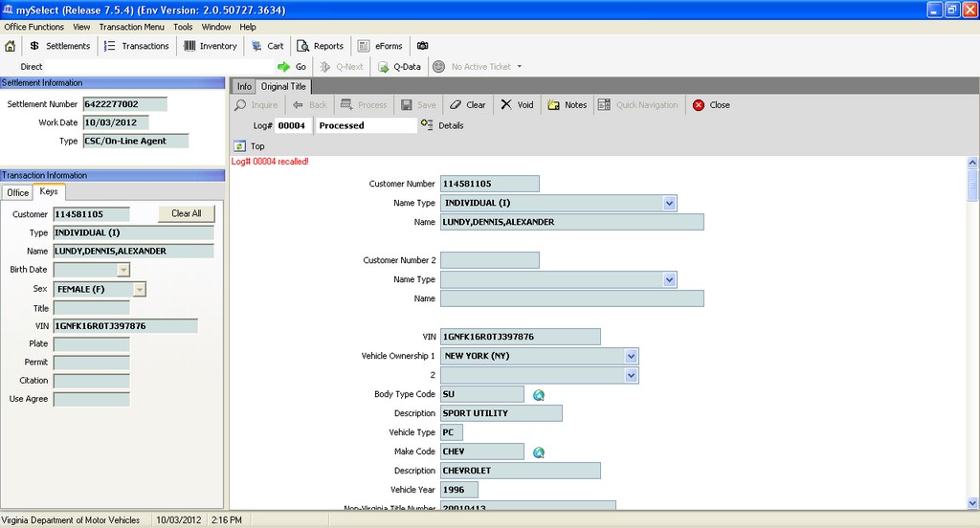Image resolution: width=980 pixels, height=528 pixels.
Task: Click the Direct input field
Action: click(160, 67)
